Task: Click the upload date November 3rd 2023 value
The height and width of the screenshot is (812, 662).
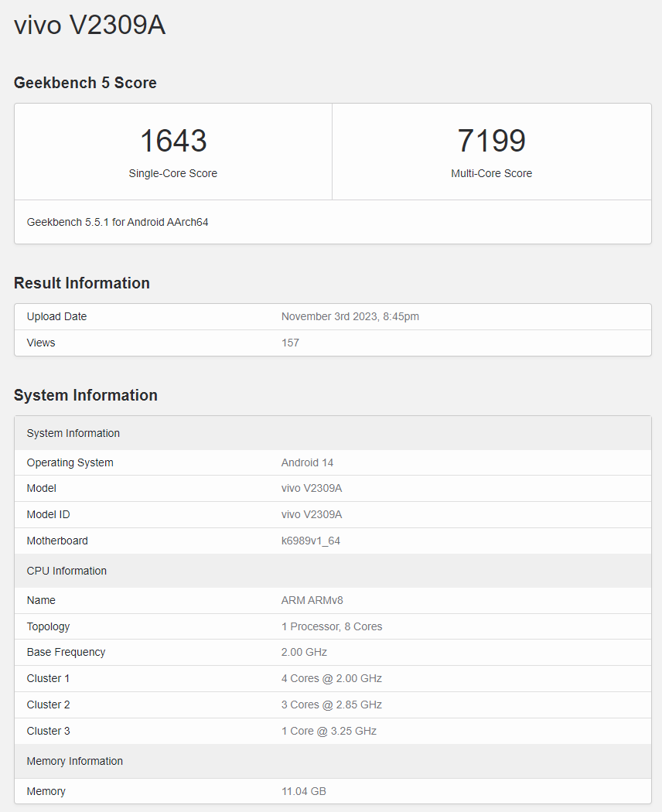Action: click(x=350, y=316)
